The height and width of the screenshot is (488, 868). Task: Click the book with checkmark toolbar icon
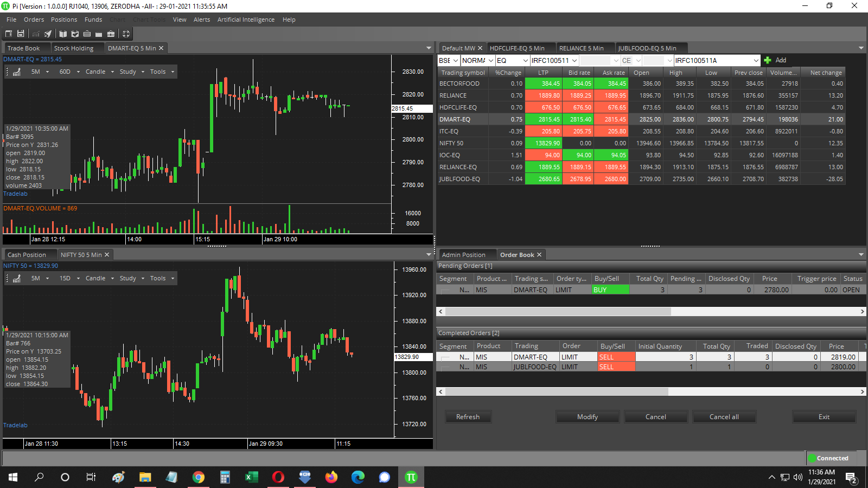point(75,34)
